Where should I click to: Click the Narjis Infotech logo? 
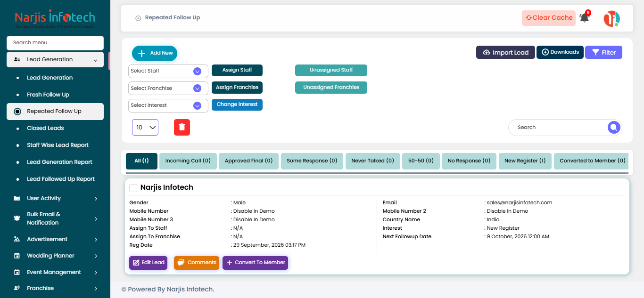tap(55, 19)
